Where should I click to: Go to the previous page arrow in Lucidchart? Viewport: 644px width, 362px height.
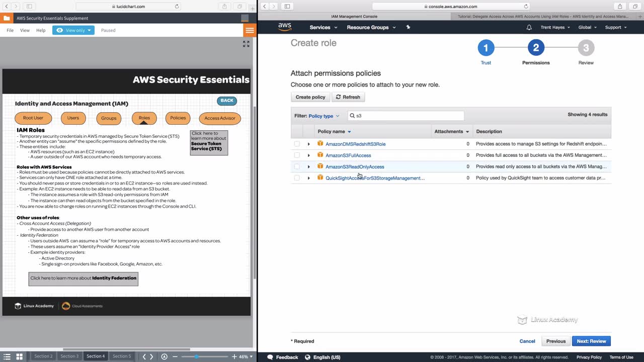tap(144, 356)
